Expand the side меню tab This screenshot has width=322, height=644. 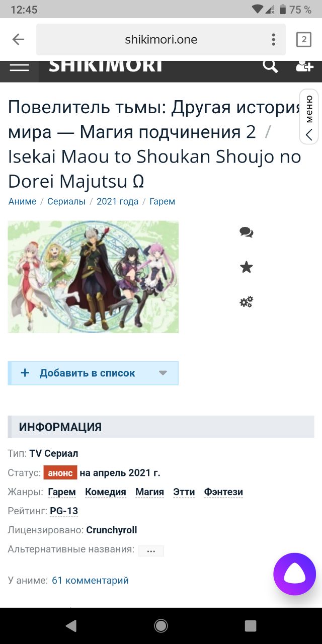pyautogui.click(x=309, y=116)
